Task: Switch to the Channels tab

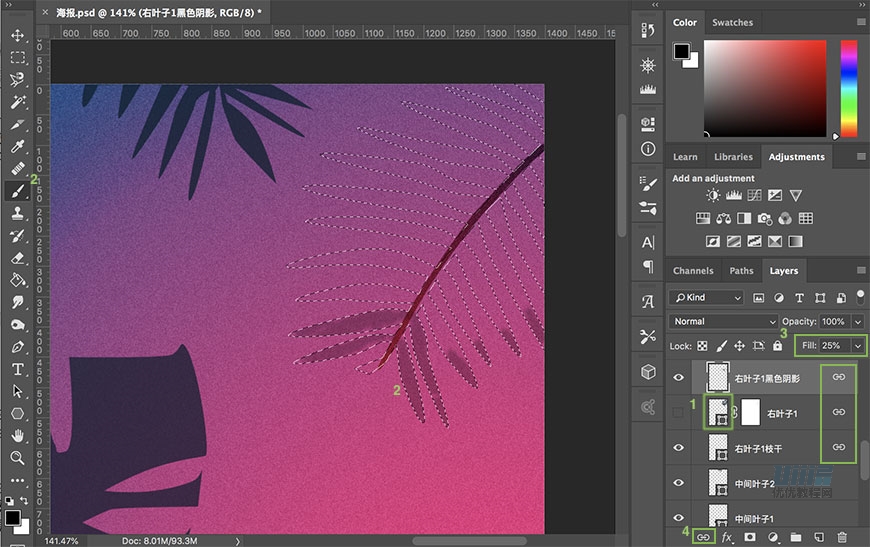Action: pyautogui.click(x=693, y=270)
